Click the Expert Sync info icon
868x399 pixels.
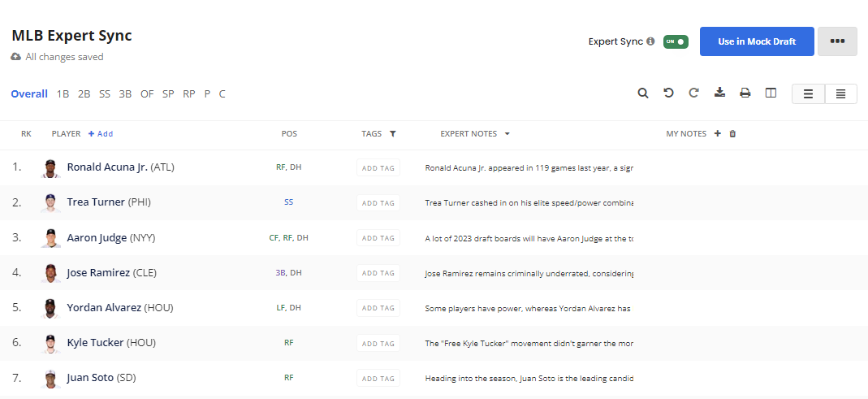point(651,41)
